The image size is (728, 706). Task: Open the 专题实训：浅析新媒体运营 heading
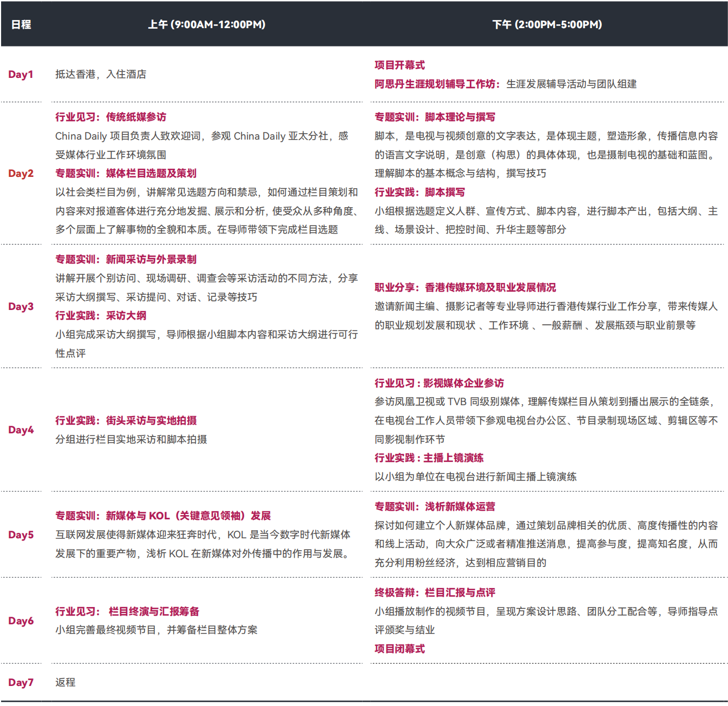[x=435, y=506]
